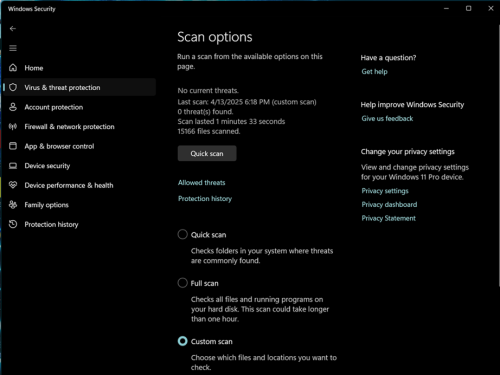Screen dimensions: 500x375
Task: Open the Protection history link below Allowed threats
Action: pos(205,199)
